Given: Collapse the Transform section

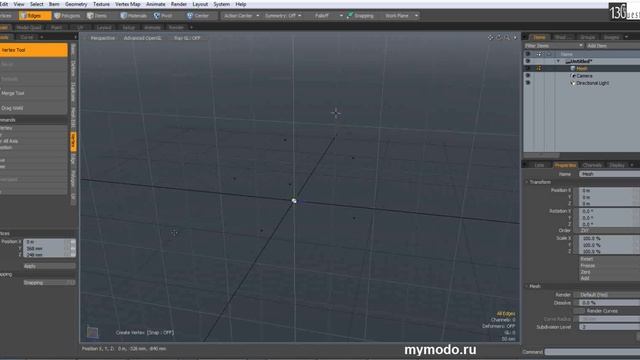Looking at the screenshot, I should 527,182.
